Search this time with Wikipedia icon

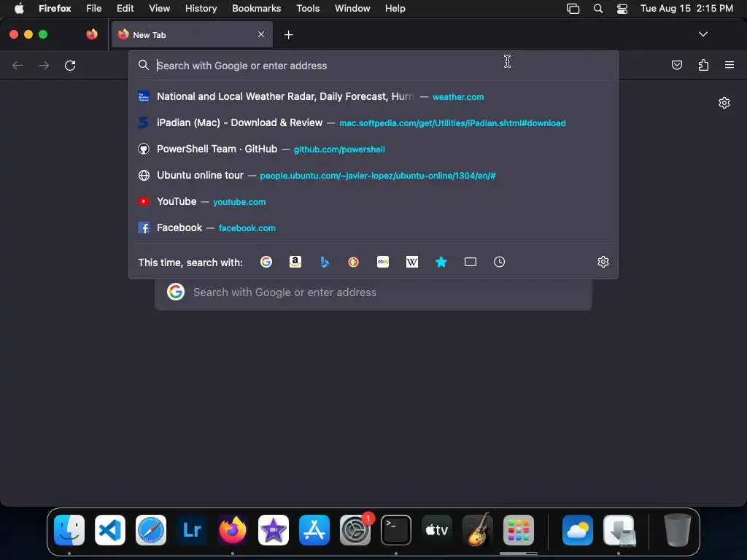[x=412, y=262]
